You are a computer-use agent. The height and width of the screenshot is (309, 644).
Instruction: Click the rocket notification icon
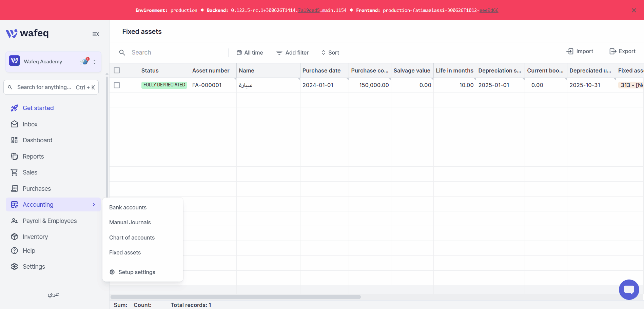84,61
